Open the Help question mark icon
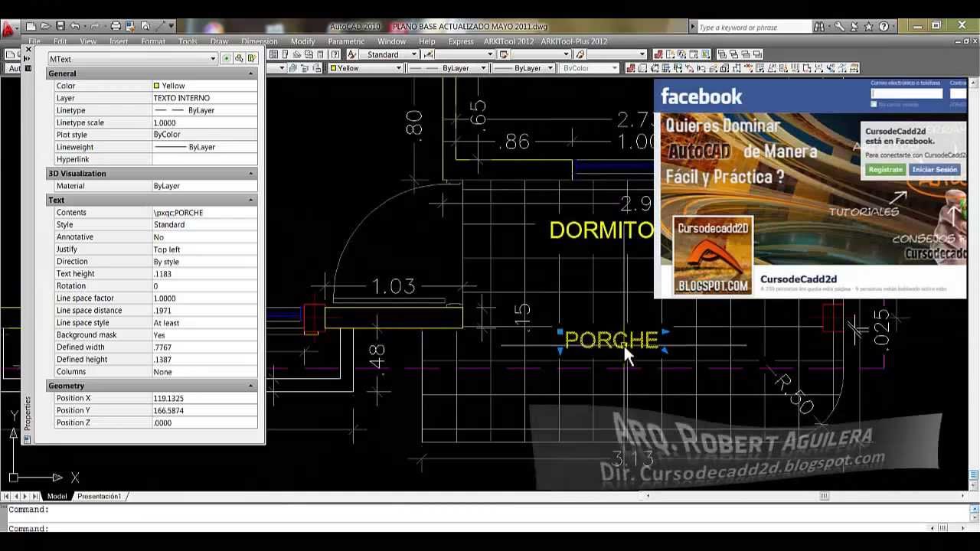This screenshot has height=551, width=980. pos(884,26)
